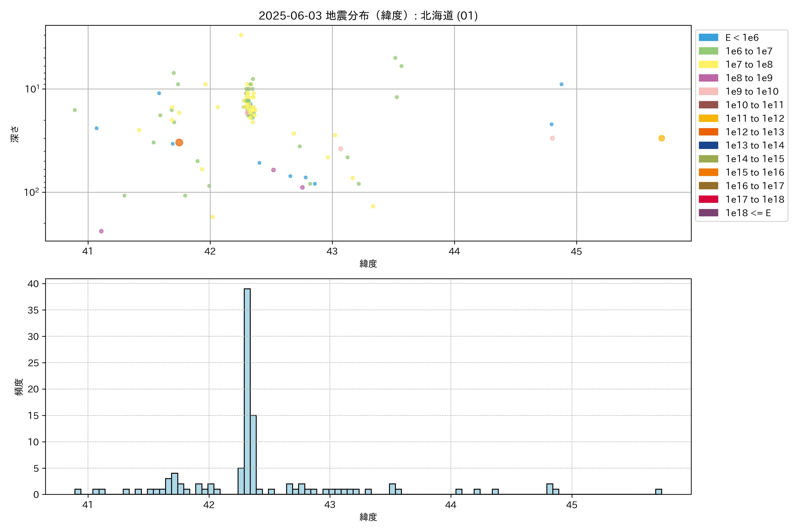The height and width of the screenshot is (532, 798).
Task: Click the gold scatter point near latitude 45.7
Action: point(661,138)
